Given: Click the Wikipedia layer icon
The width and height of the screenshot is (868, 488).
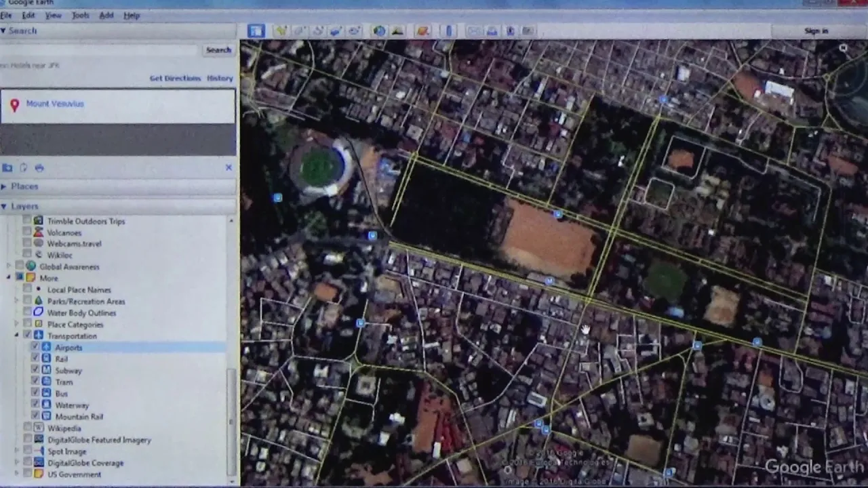Looking at the screenshot, I should pyautogui.click(x=39, y=428).
